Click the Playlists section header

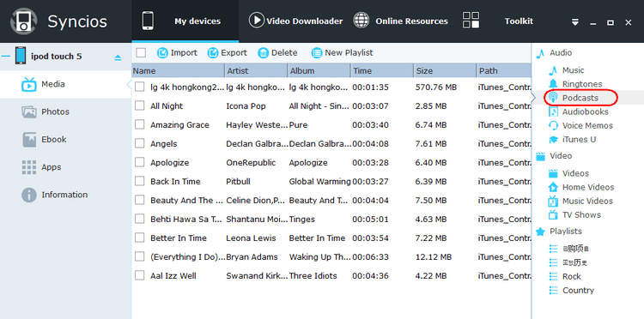566,232
